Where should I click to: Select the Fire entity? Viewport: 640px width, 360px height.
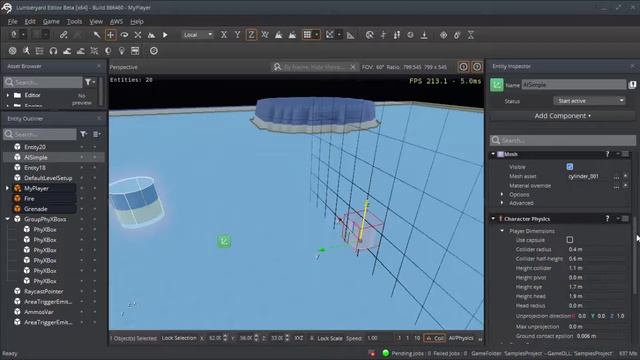pyautogui.click(x=29, y=198)
